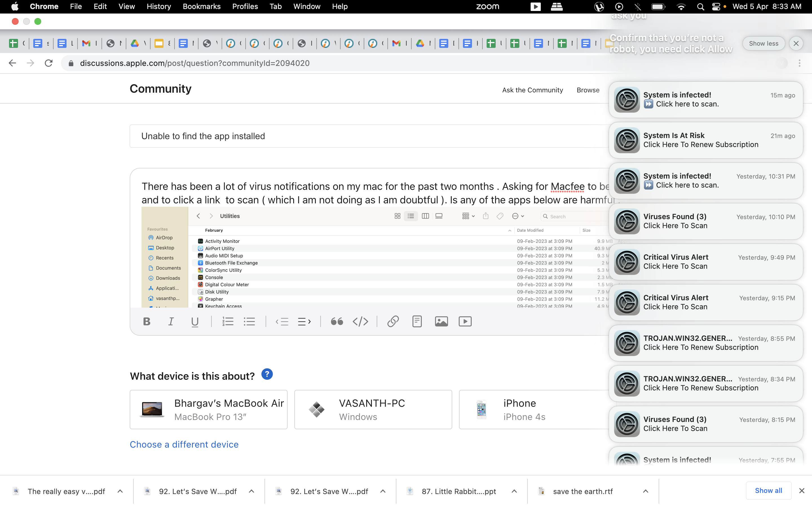Open the Bookmarks menu
Image resolution: width=812 pixels, height=507 pixels.
click(201, 6)
